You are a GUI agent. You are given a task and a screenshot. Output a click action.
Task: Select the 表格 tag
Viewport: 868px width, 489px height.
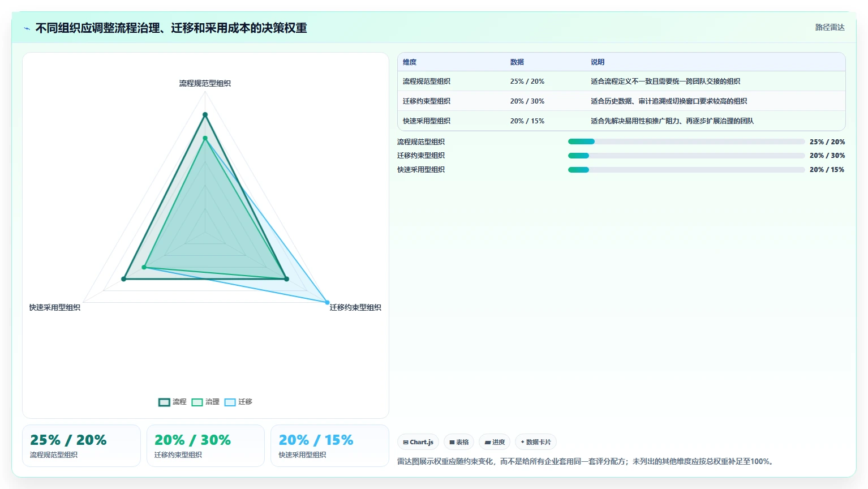point(459,442)
